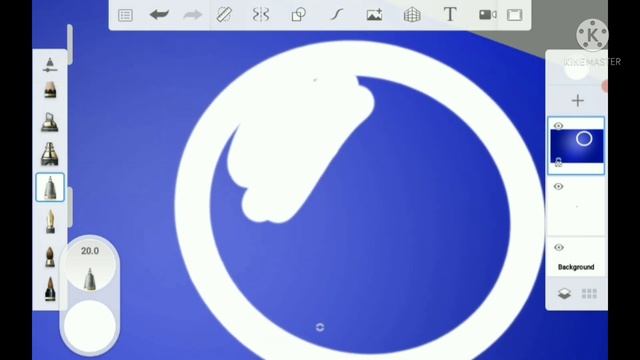Viewport: 640px width, 360px height.
Task: Select the marker brush
Action: point(50,154)
